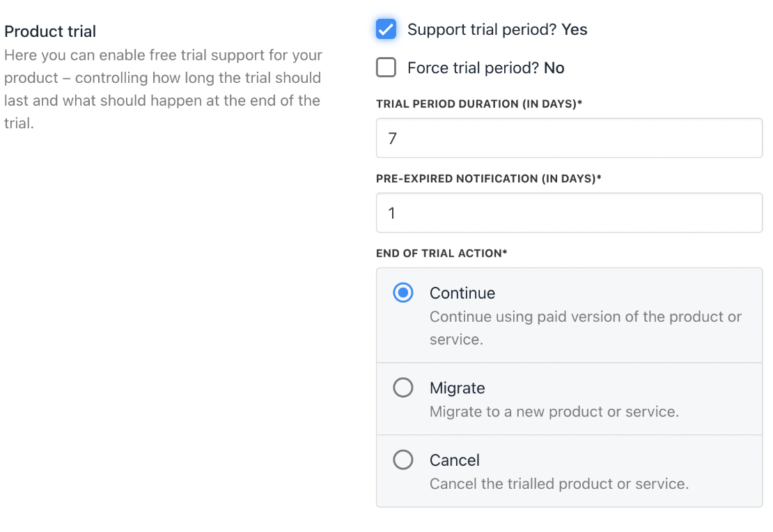The width and height of the screenshot is (773, 532).
Task: Click "Cancel the trialled product" description
Action: [559, 483]
